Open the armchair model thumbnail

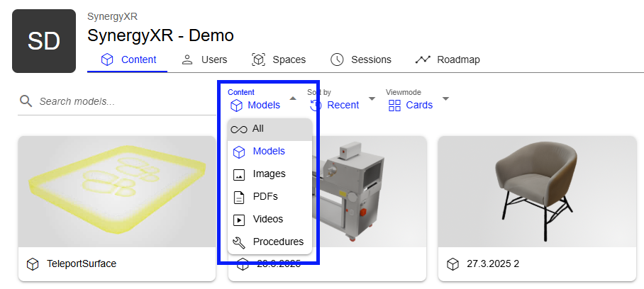(x=537, y=191)
